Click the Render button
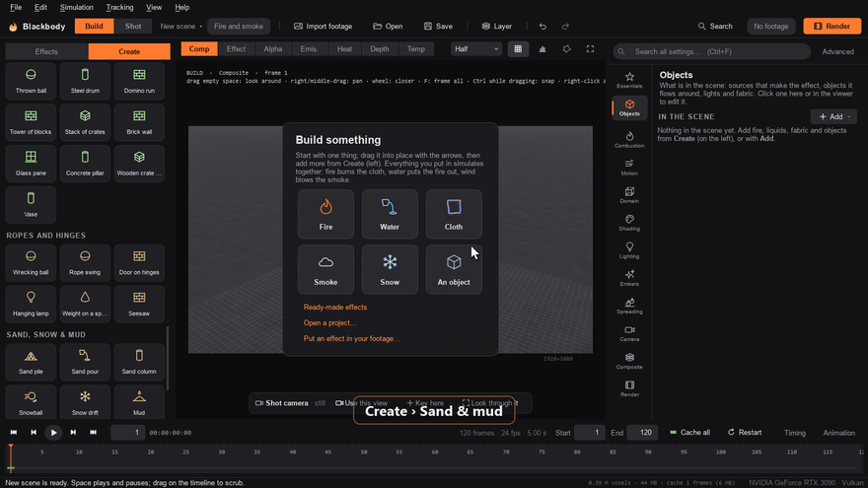Image resolution: width=868 pixels, height=488 pixels. click(832, 26)
